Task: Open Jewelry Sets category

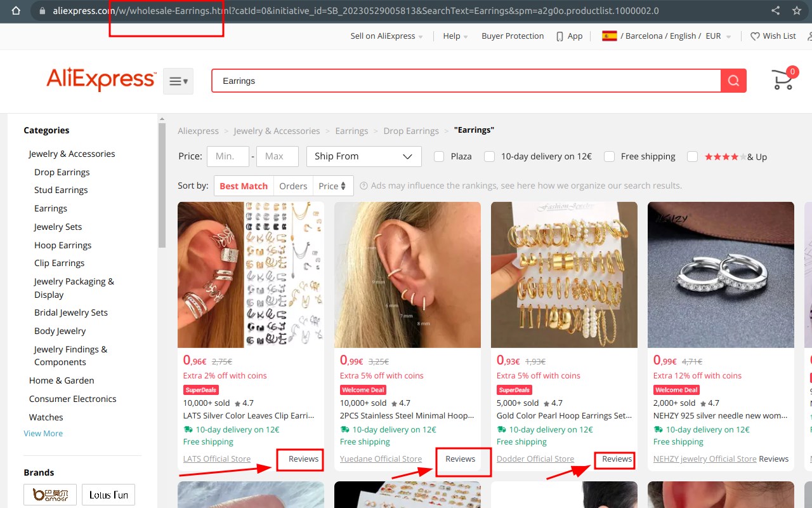Action: tap(58, 227)
